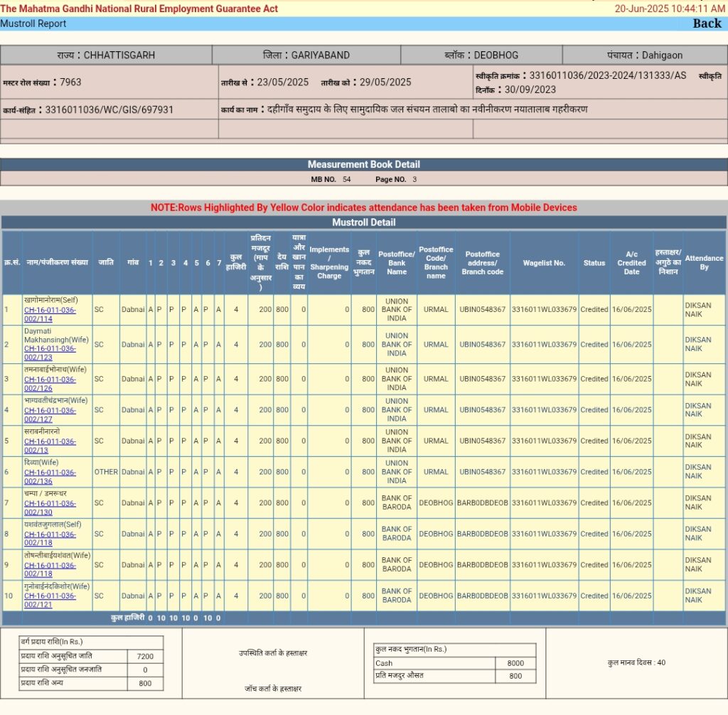Click the Measurement Book Detail header

(363, 164)
